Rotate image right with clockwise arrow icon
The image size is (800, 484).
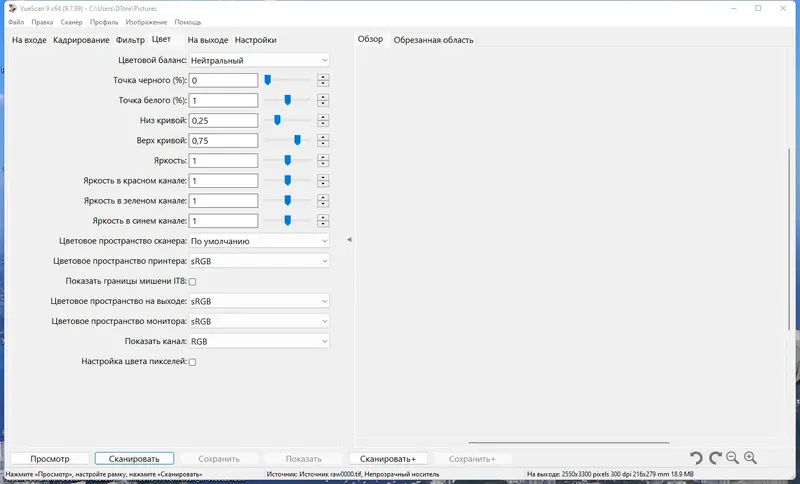715,458
